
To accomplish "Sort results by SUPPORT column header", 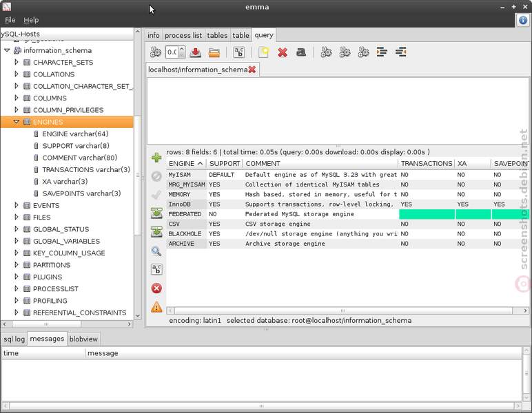I will coord(225,164).
